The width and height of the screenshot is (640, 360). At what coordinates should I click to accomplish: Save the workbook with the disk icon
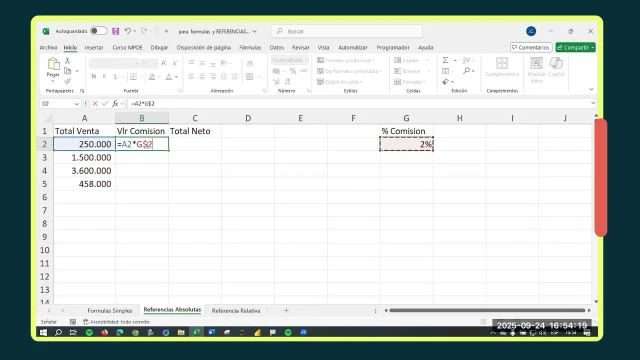116,31
